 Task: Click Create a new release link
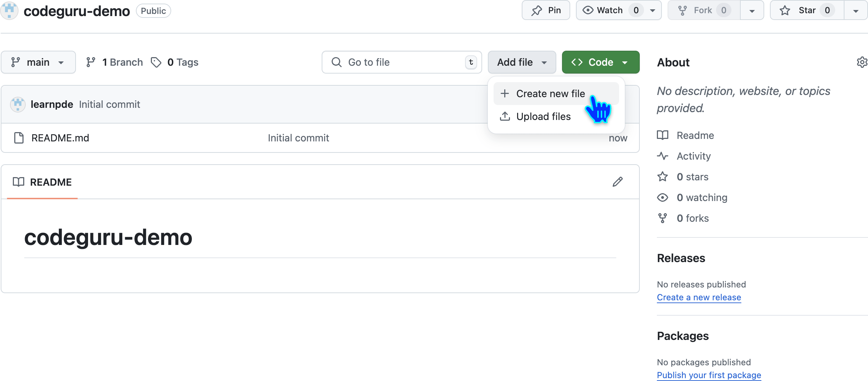[x=699, y=297]
